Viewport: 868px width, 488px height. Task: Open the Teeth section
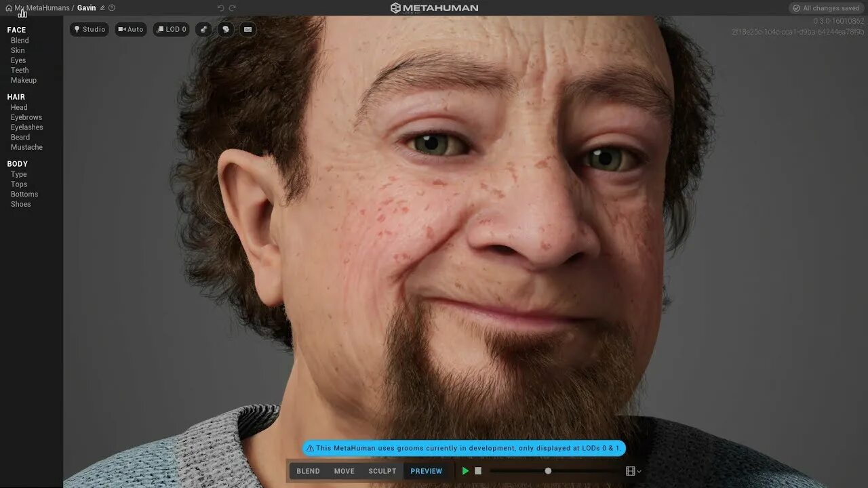point(20,70)
